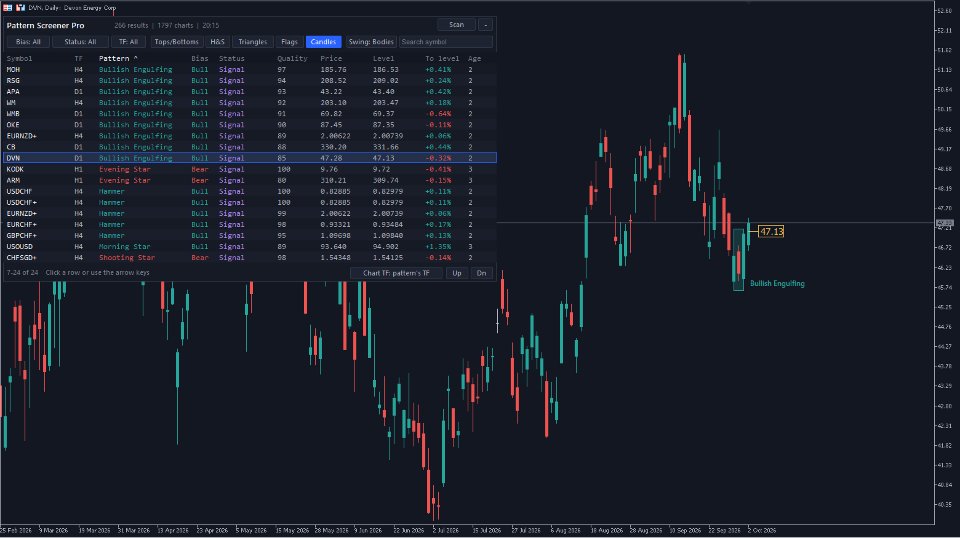Sort results by Status column header
960x538 pixels.
tap(231, 59)
